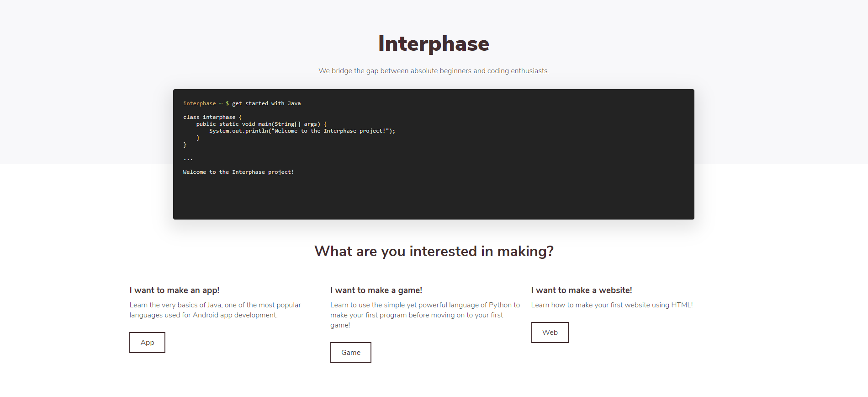Click the 'I want to make an app!' heading

click(x=175, y=290)
